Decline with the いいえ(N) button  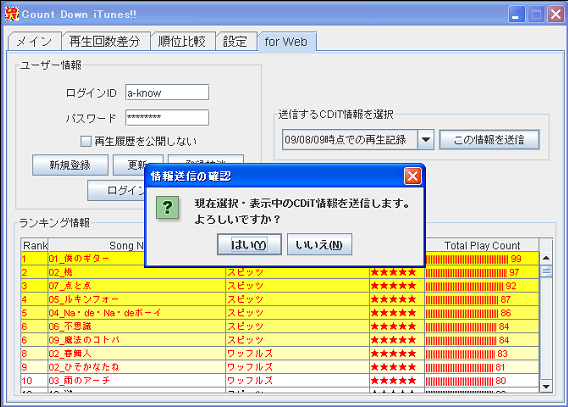click(x=319, y=244)
